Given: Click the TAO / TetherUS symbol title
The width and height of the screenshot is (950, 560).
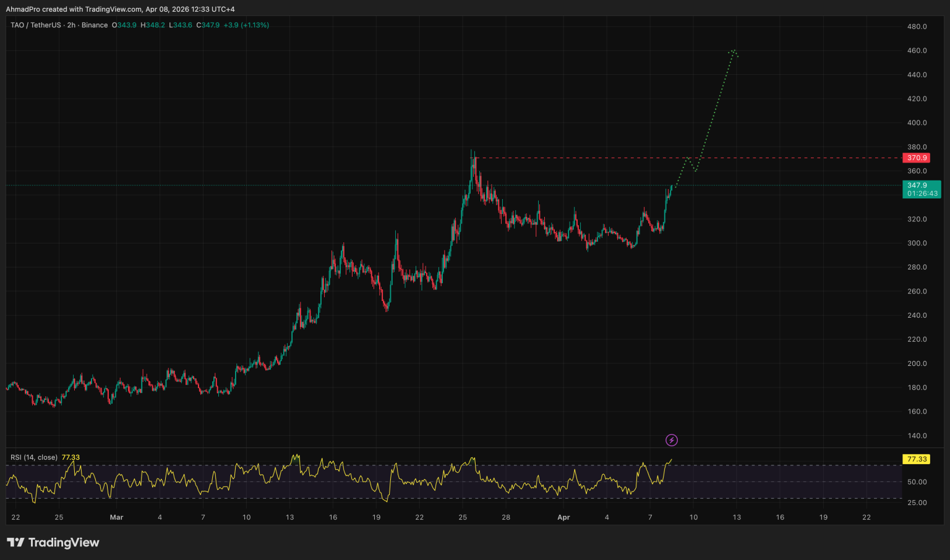Looking at the screenshot, I should pyautogui.click(x=35, y=25).
